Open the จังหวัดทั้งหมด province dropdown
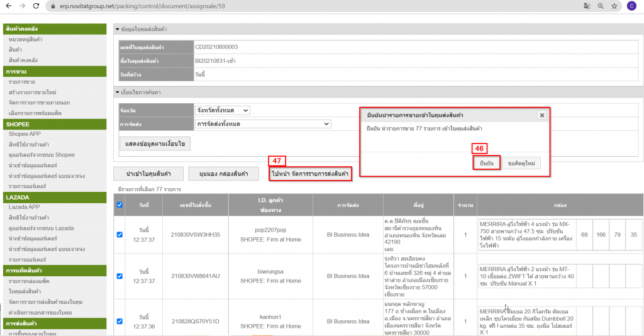 [222, 110]
